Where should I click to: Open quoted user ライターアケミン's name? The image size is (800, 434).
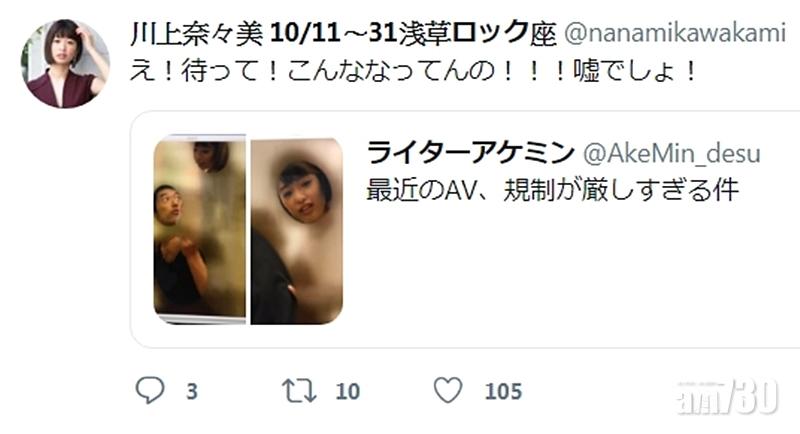470,152
